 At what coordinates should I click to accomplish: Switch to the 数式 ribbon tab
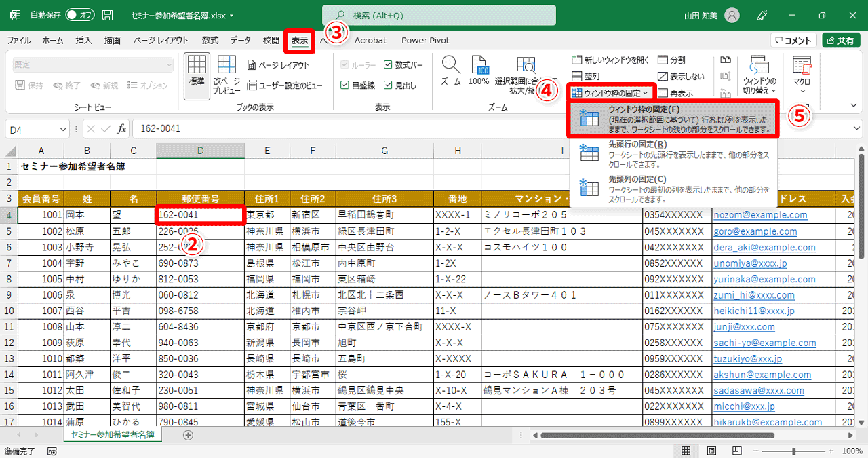pyautogui.click(x=210, y=40)
